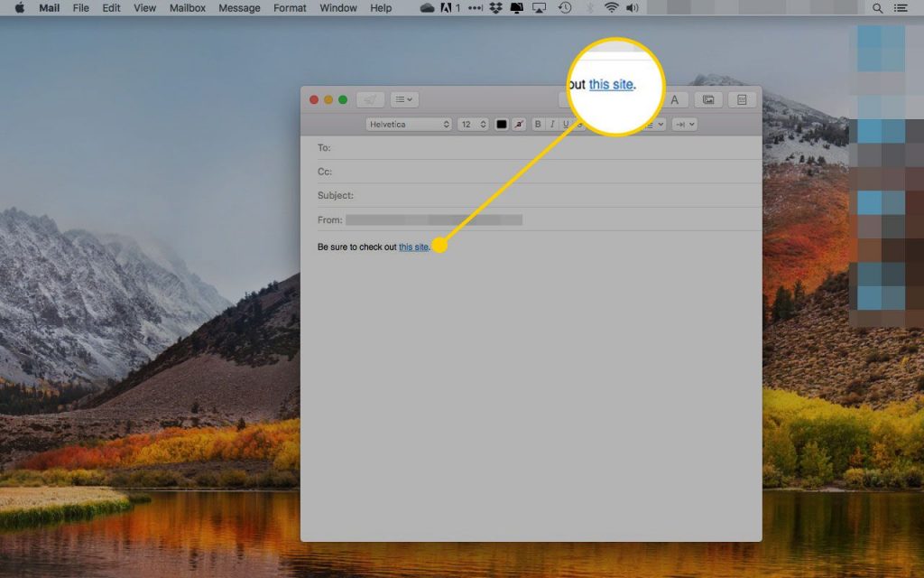
Task: Place cursor on 'Be sure to check out' text
Action: pos(357,247)
